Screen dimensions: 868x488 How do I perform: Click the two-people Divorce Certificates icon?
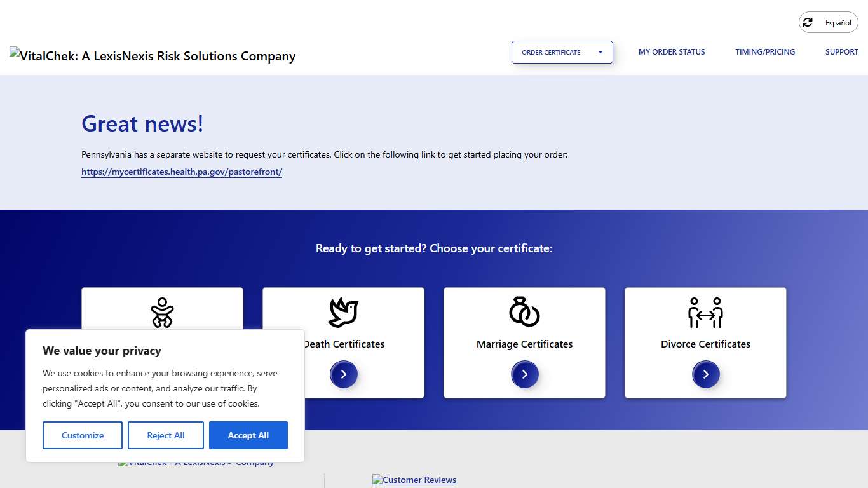coord(705,312)
